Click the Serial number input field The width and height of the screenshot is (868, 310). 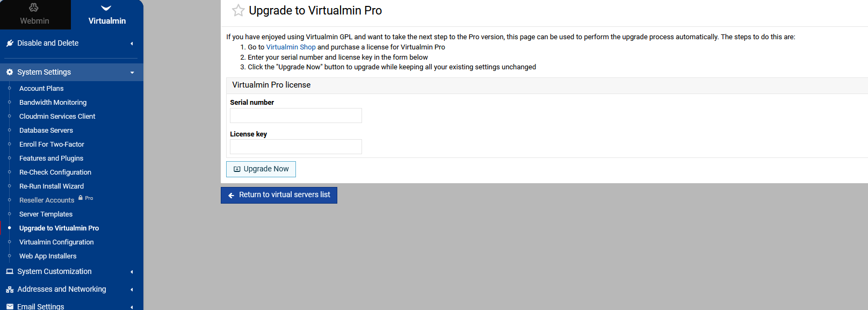[296, 116]
